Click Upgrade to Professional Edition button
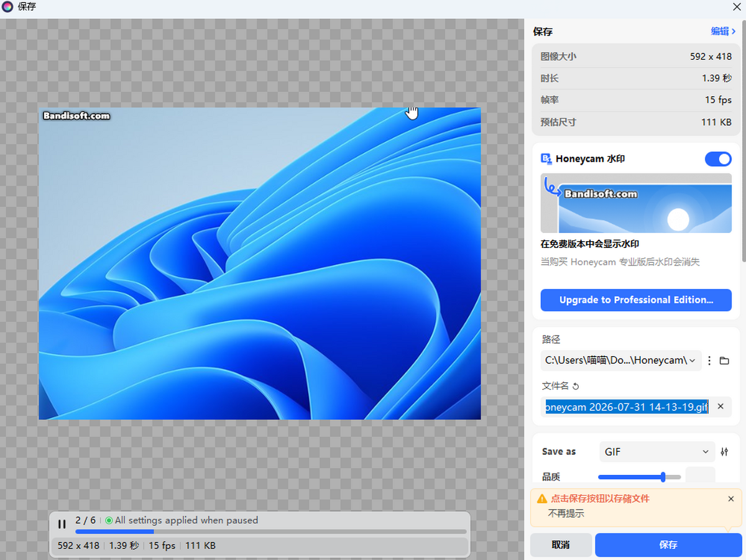Image resolution: width=746 pixels, height=560 pixels. (636, 300)
